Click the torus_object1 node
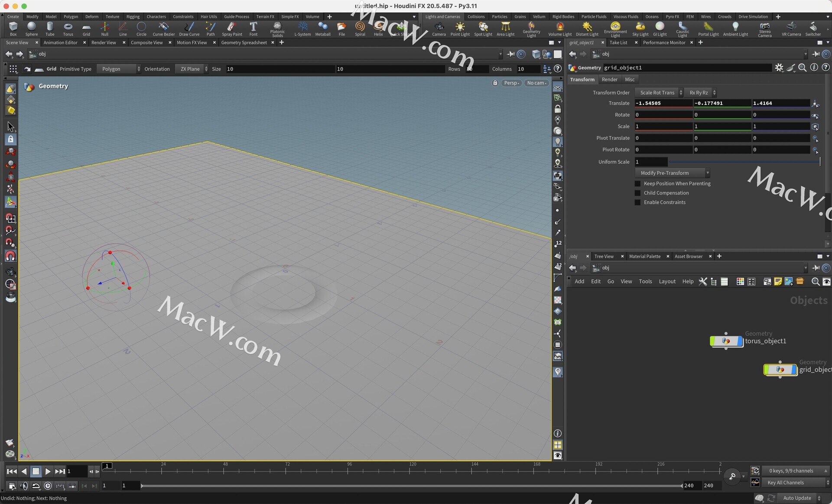 click(726, 341)
